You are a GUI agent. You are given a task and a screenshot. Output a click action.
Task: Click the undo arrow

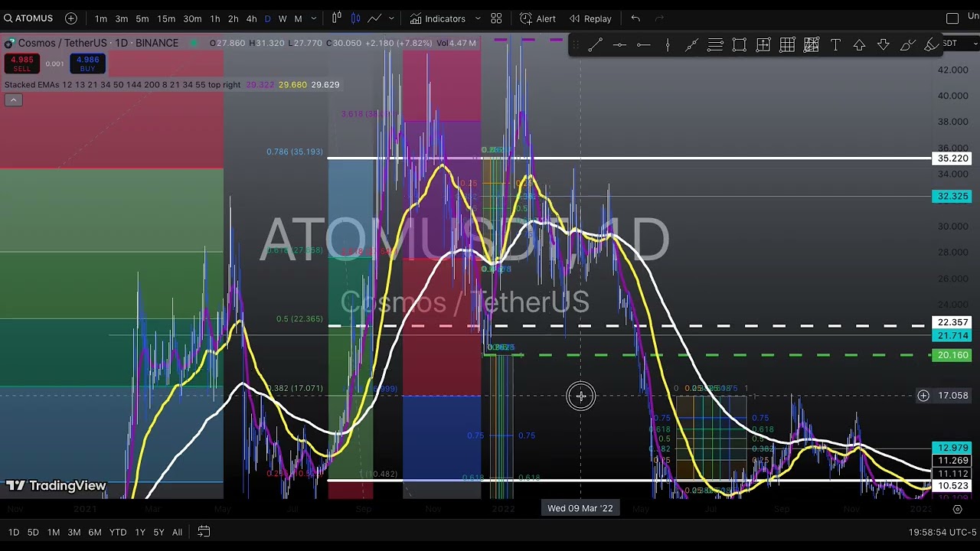635,18
